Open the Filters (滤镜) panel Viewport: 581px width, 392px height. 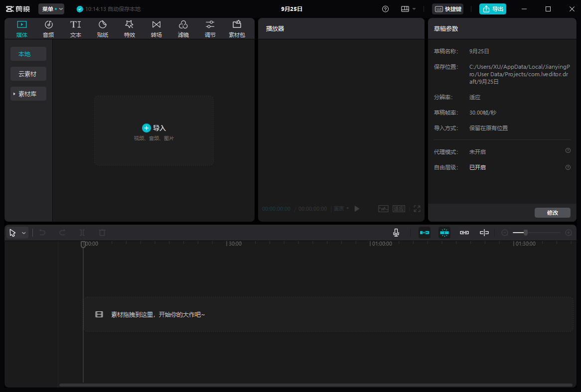[x=183, y=29]
